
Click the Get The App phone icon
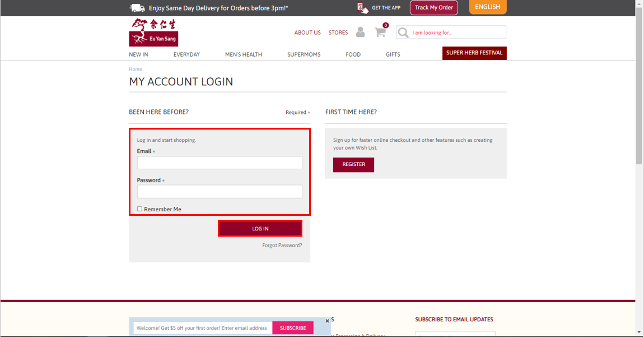point(363,8)
